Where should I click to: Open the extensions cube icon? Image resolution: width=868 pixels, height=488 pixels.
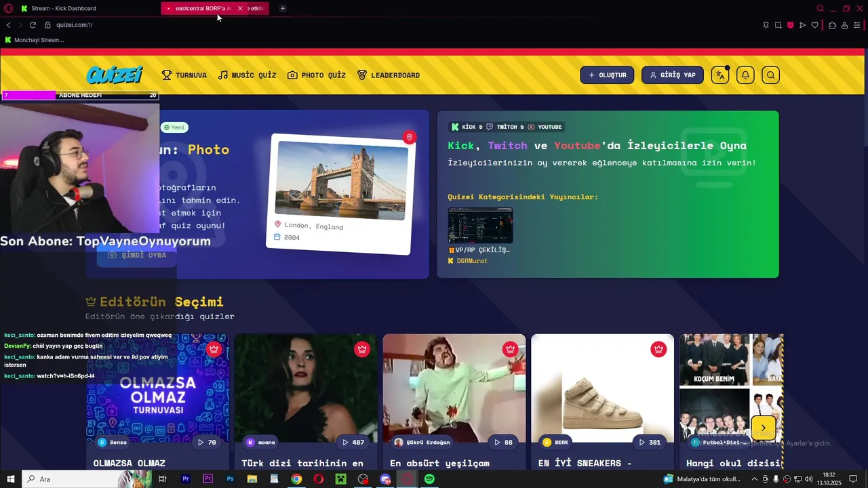point(832,25)
